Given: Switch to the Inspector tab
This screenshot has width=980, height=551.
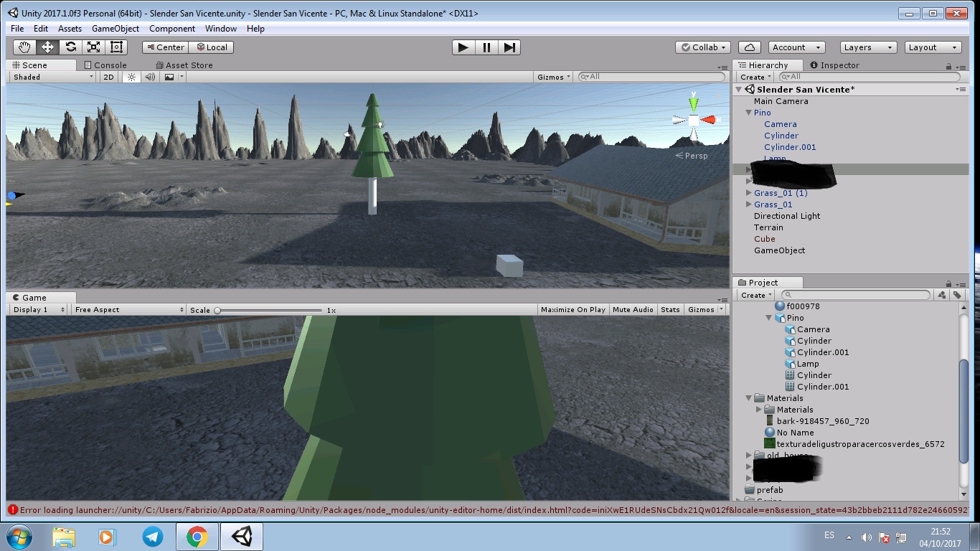Looking at the screenshot, I should [834, 65].
